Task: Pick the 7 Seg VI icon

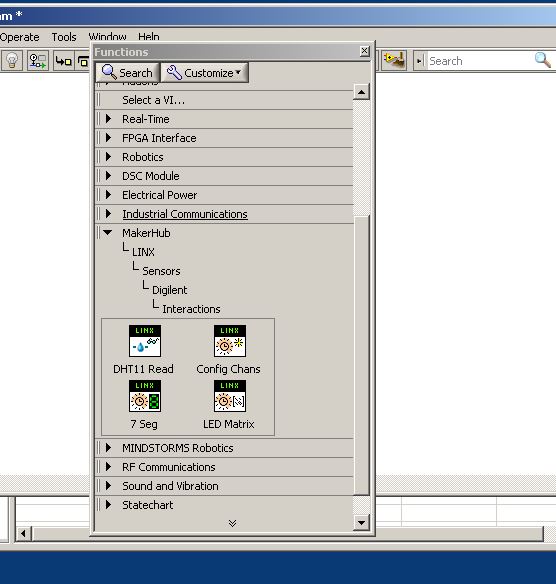Action: click(145, 396)
